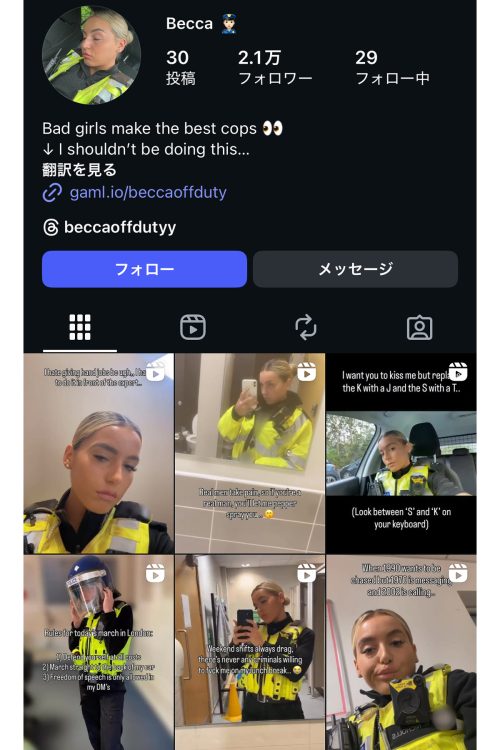Tap the link icon beside gaml.io

[52, 193]
